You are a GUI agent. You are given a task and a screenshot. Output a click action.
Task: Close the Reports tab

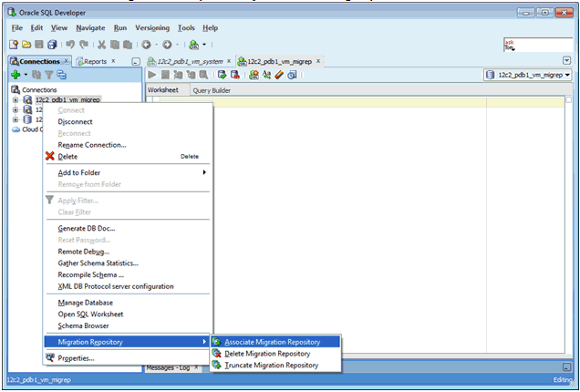pos(114,61)
